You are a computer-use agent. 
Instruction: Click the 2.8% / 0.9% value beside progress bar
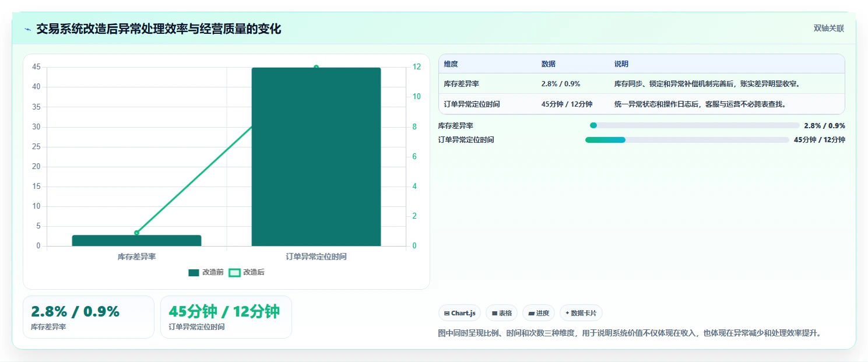824,125
